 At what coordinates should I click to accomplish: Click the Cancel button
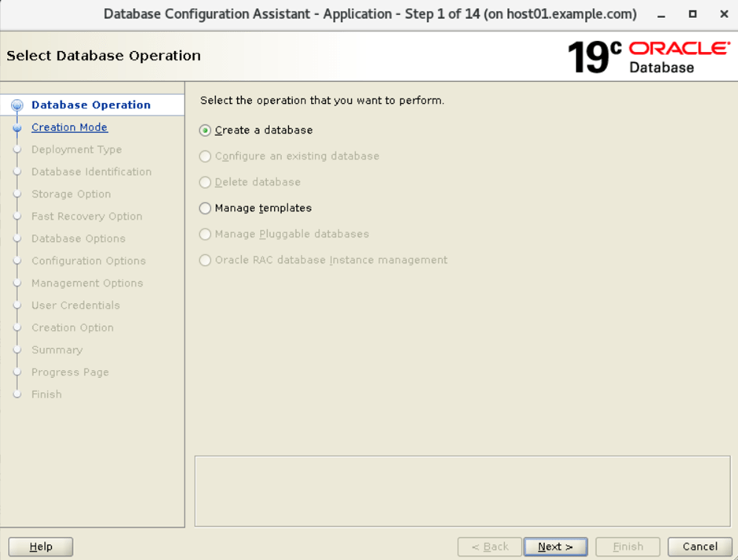pos(700,547)
